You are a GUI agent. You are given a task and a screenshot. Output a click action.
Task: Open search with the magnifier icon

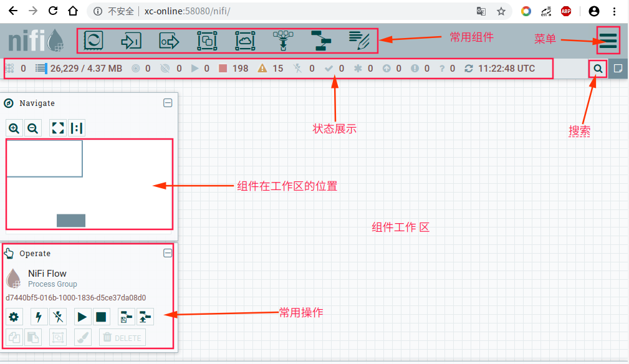597,69
